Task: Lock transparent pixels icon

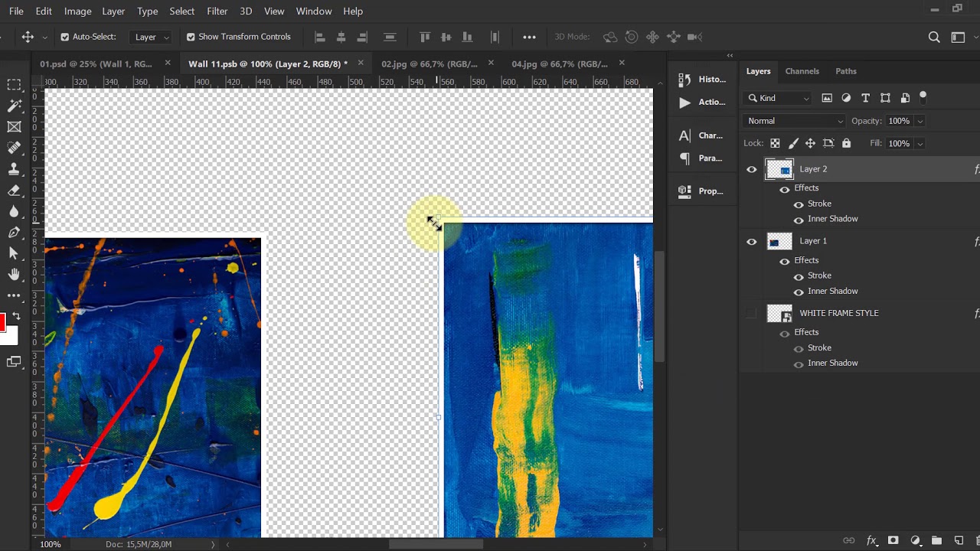Action: [775, 143]
